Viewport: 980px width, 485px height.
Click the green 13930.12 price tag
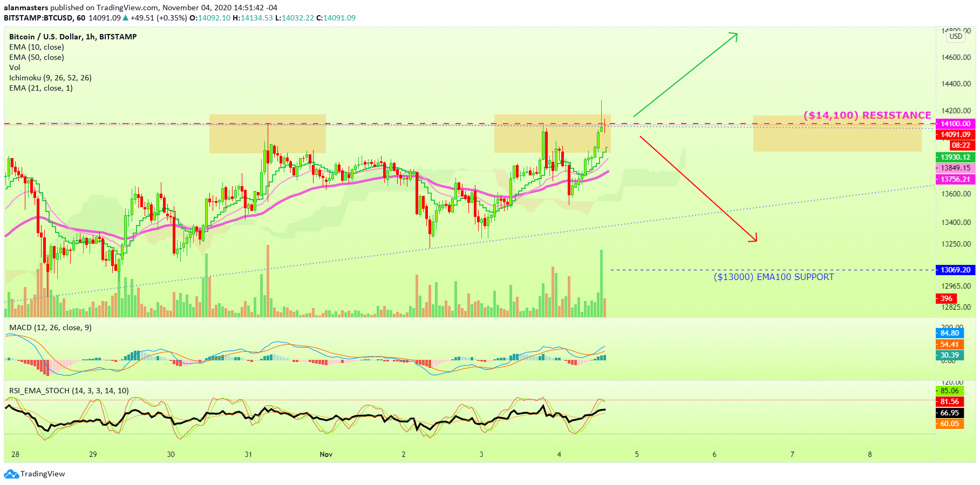click(955, 157)
